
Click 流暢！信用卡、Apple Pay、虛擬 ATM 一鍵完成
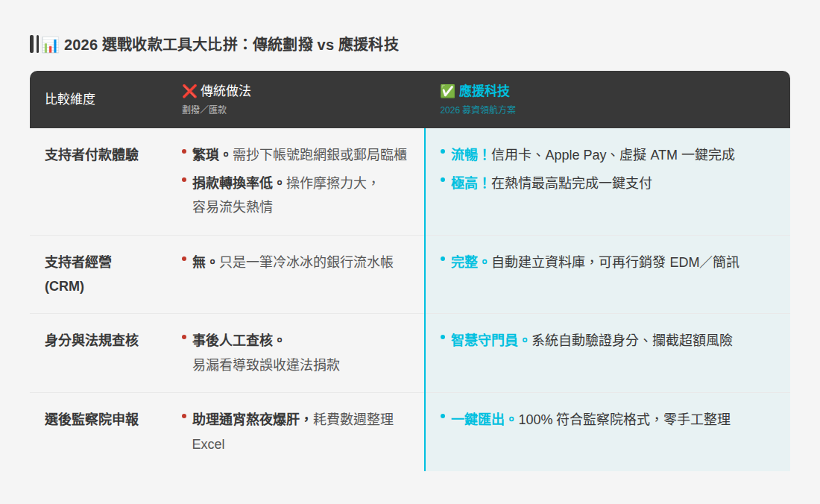pos(593,155)
